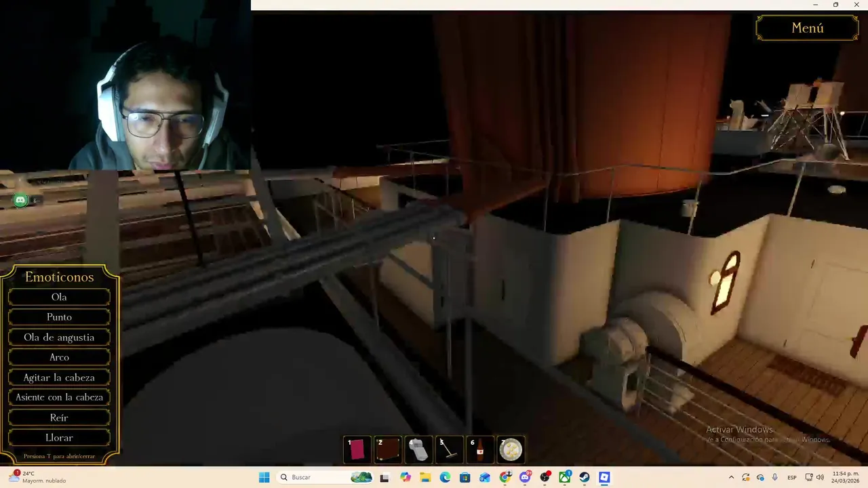Open Google Chrome from the taskbar
The width and height of the screenshot is (868, 488).
click(x=505, y=477)
